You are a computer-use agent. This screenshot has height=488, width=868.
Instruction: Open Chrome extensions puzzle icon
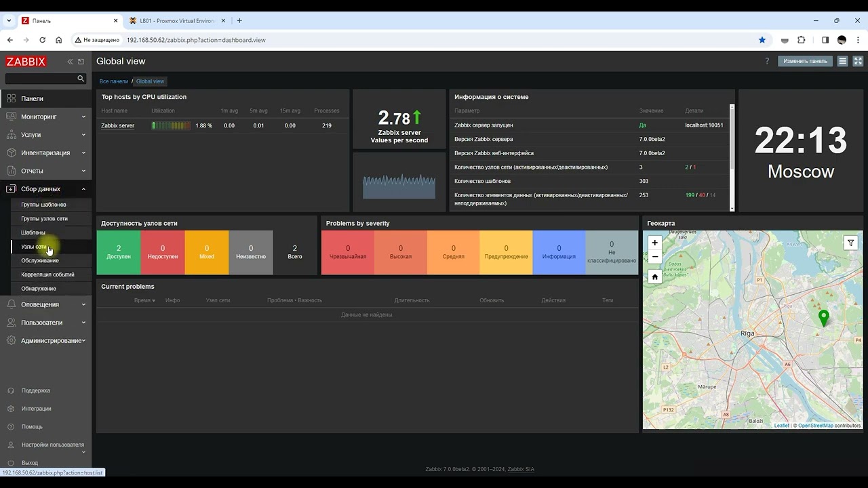pyautogui.click(x=802, y=40)
